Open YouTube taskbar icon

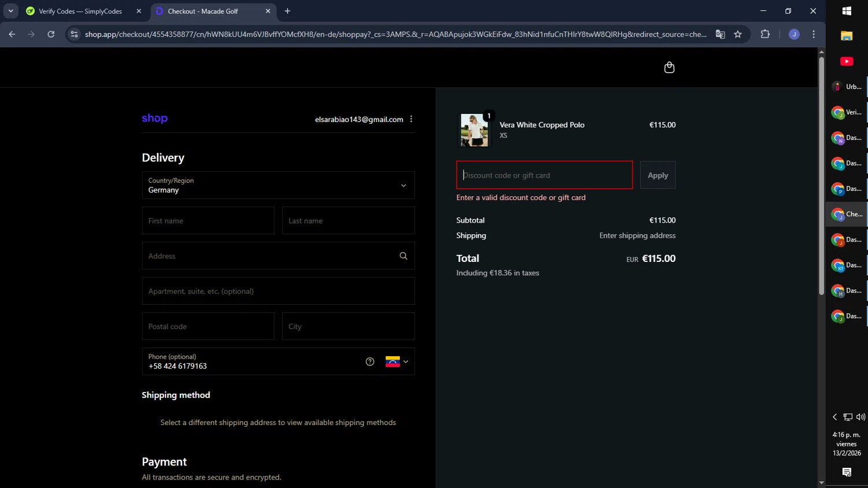click(x=847, y=61)
